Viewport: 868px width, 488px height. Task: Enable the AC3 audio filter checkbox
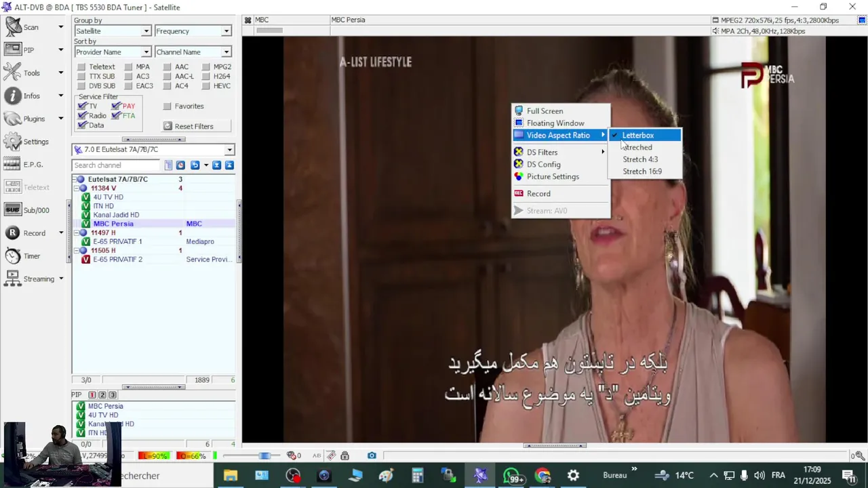[129, 77]
